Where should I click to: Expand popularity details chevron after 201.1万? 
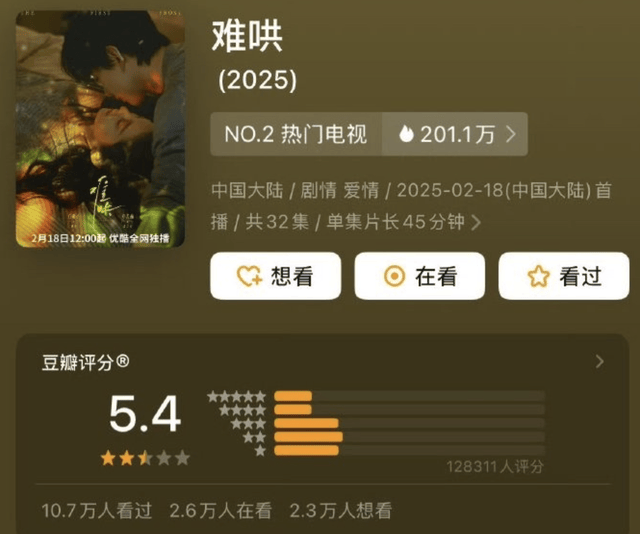pos(511,134)
